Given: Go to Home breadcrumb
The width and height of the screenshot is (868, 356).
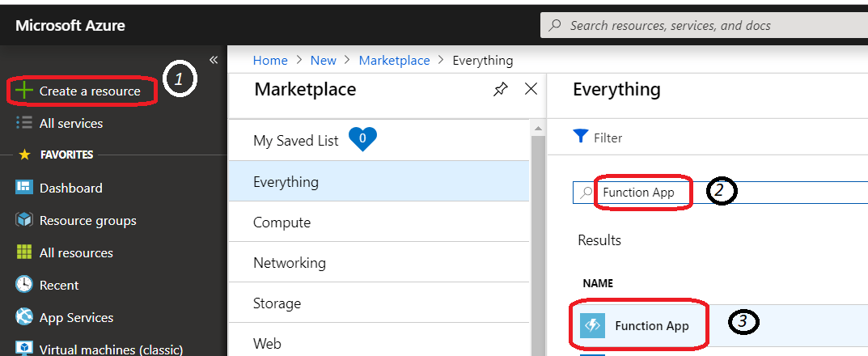Looking at the screenshot, I should click(x=270, y=61).
